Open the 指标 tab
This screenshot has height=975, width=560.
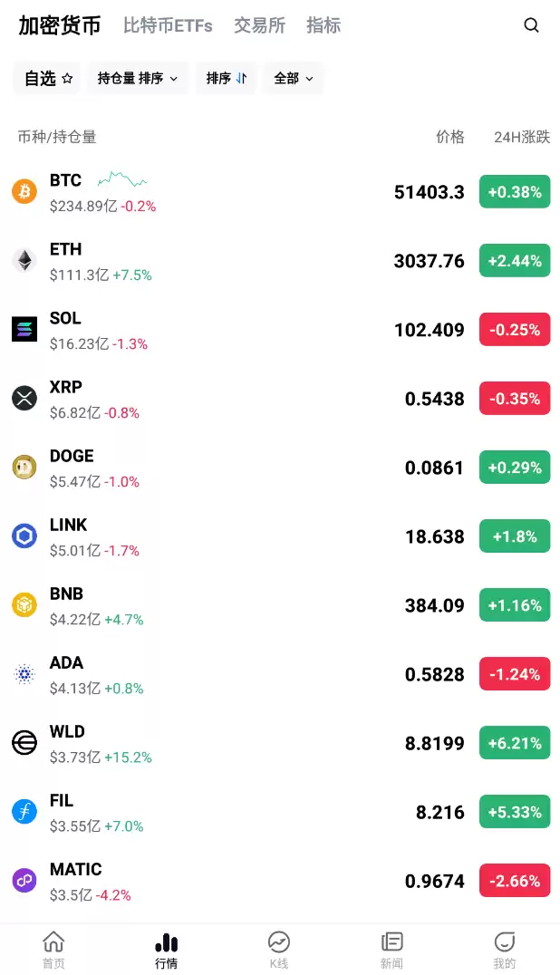click(323, 25)
